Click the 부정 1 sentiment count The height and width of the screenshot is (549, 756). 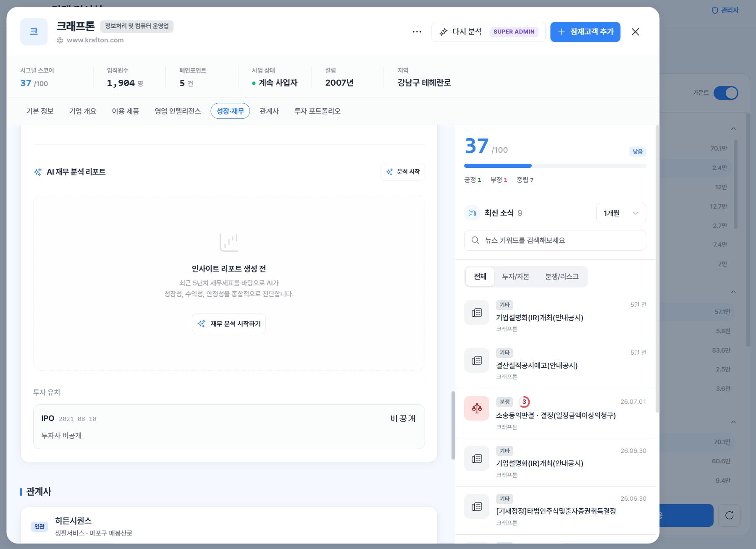499,180
